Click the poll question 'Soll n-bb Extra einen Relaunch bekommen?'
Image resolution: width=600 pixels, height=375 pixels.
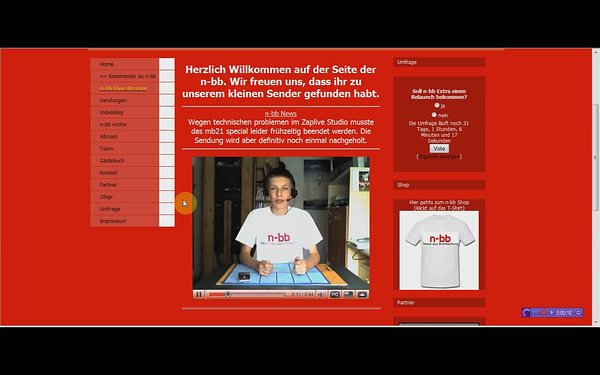(x=439, y=94)
